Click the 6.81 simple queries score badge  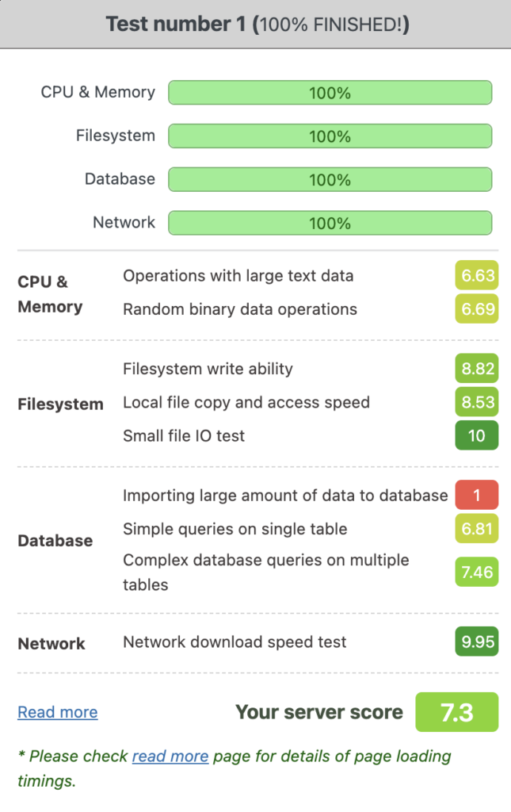476,529
